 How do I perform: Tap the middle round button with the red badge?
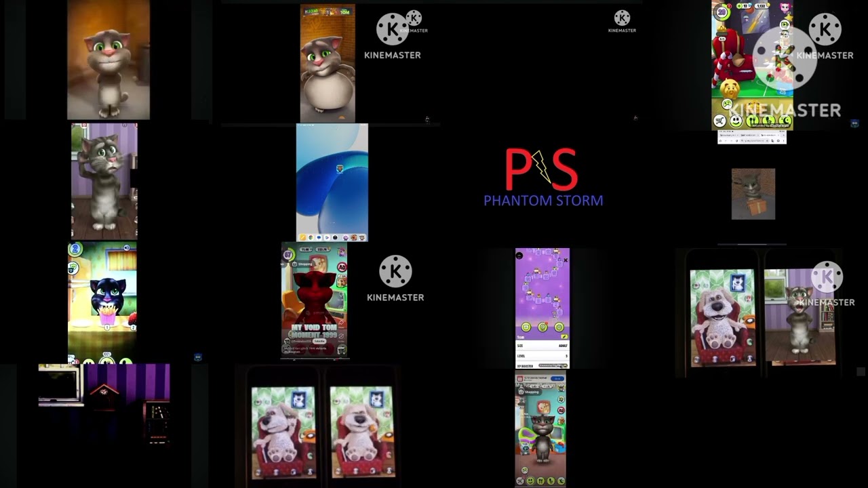click(542, 327)
